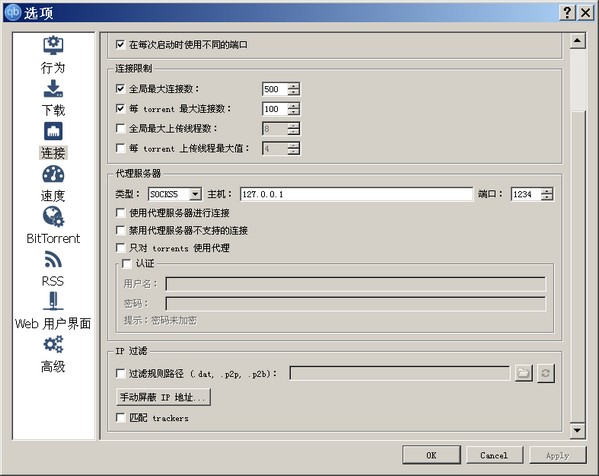Click the Apply button
Image resolution: width=599 pixels, height=476 pixels.
coord(558,455)
